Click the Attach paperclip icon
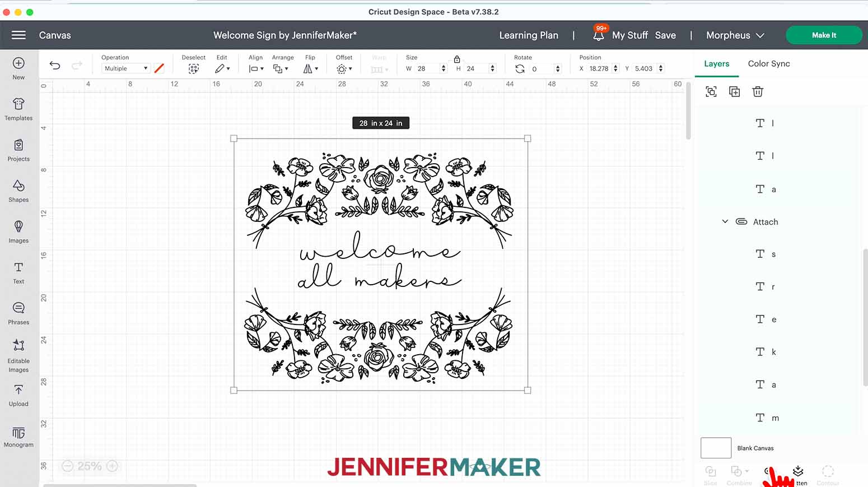The width and height of the screenshot is (868, 487). (x=741, y=221)
